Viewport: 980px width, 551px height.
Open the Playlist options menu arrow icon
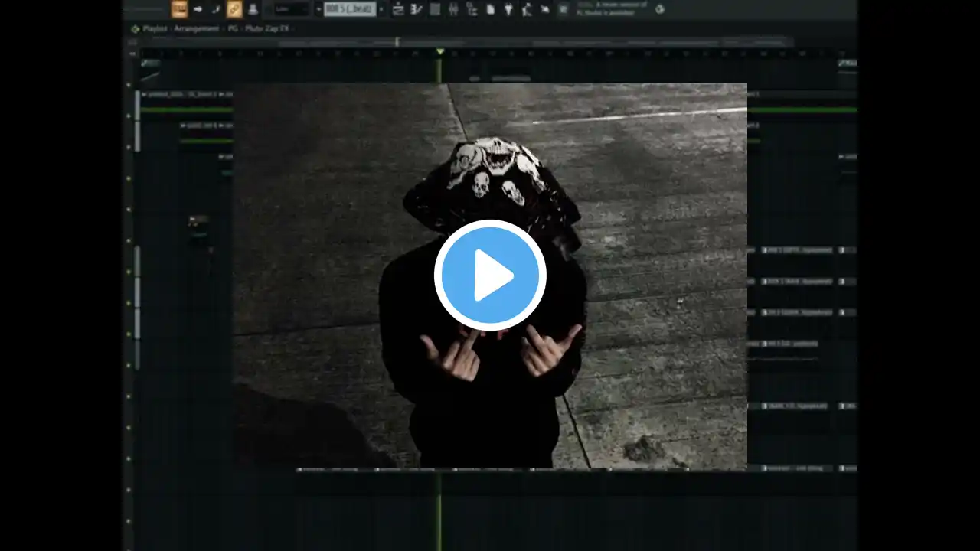click(135, 29)
